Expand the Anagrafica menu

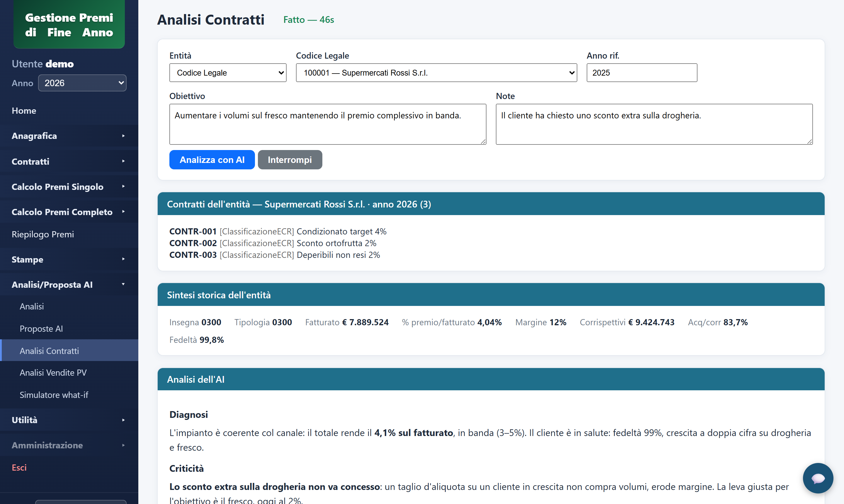[x=69, y=136]
